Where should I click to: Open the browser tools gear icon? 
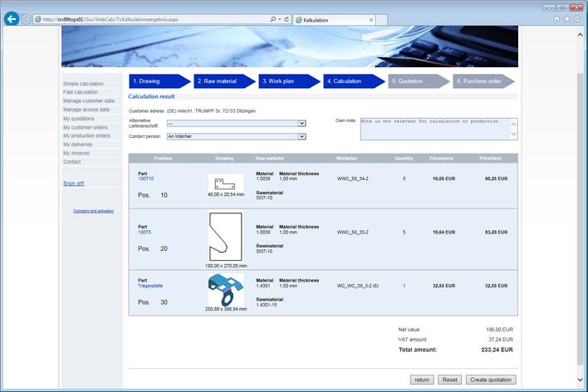tap(578, 18)
